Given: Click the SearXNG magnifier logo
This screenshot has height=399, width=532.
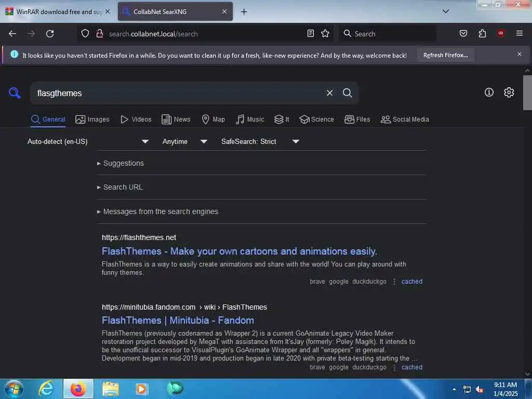Looking at the screenshot, I should (x=15, y=92).
